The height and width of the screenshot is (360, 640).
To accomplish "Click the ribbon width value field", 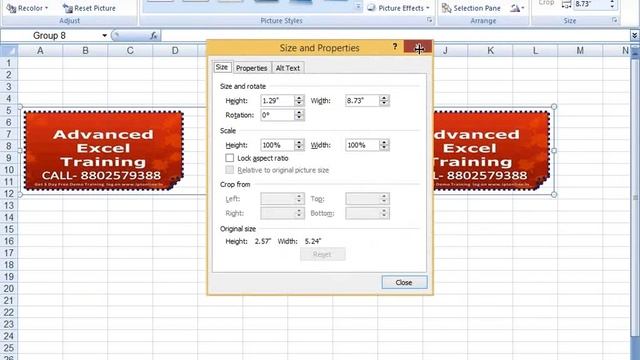I will tap(590, 4).
